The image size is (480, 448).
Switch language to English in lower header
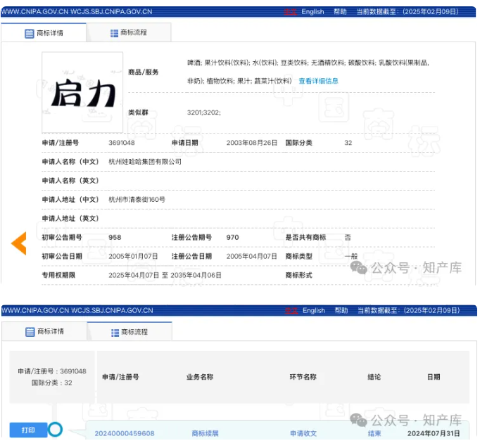click(x=313, y=310)
